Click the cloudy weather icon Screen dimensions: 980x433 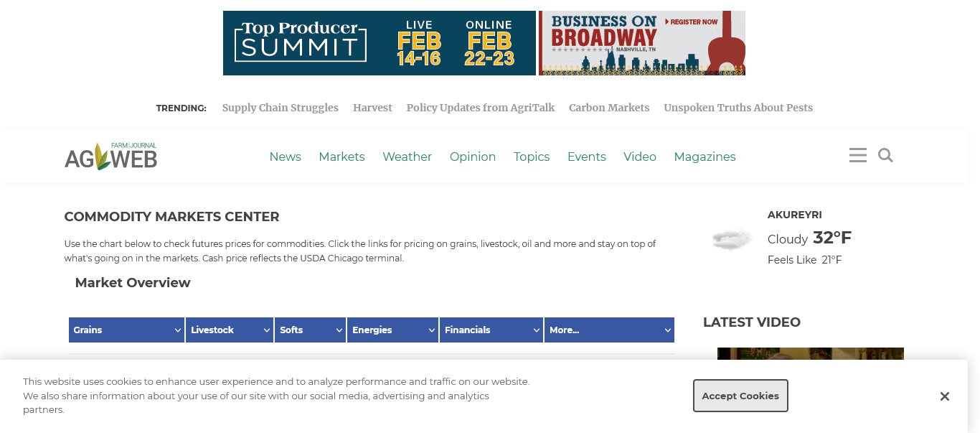[731, 239]
